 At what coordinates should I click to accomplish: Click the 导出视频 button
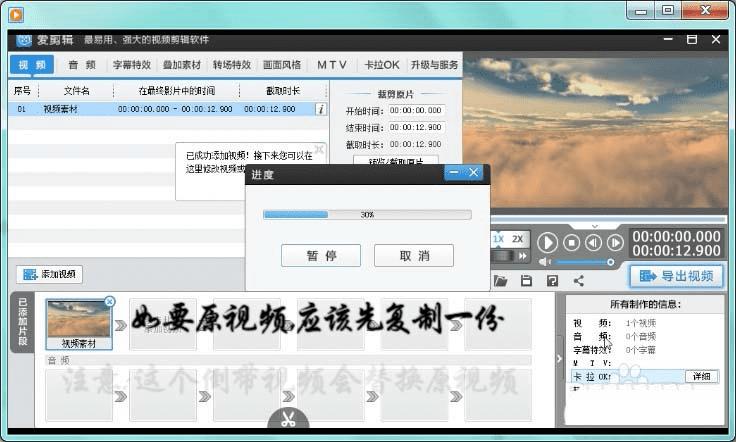tap(676, 276)
